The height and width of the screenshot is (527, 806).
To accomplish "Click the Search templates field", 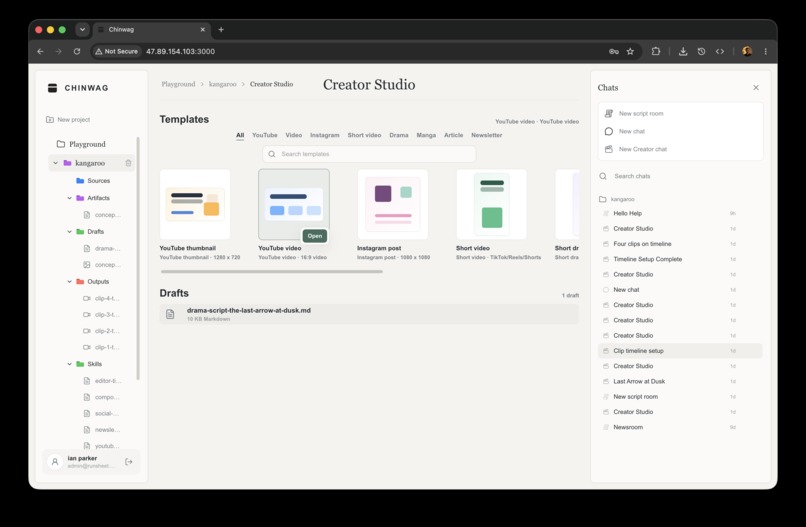I will pos(369,154).
